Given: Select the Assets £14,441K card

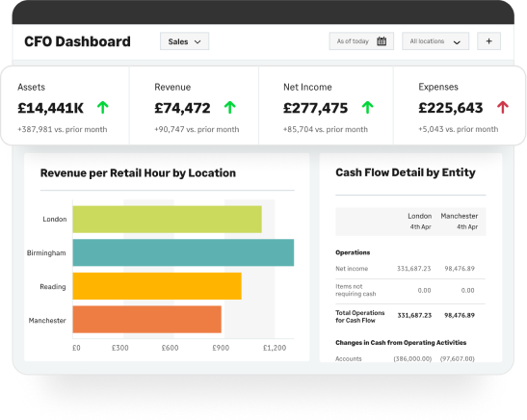Looking at the screenshot, I should click(x=65, y=106).
